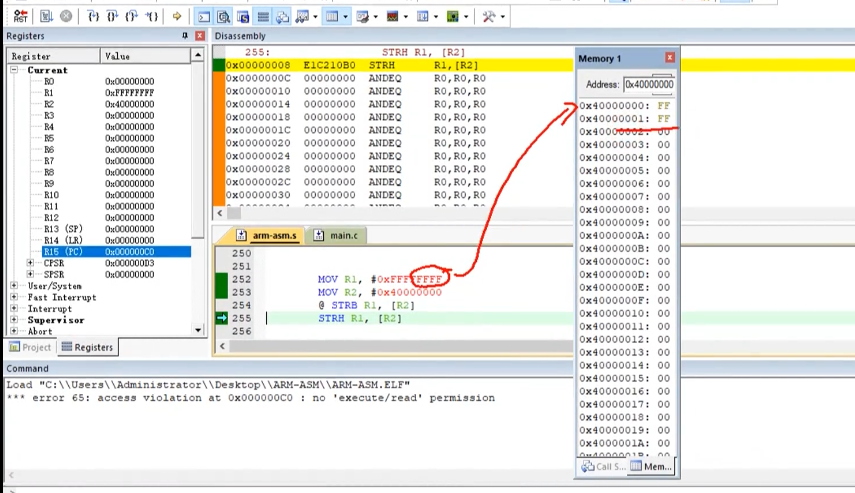The height and width of the screenshot is (493, 855).
Task: Click the Value column header
Action: [x=146, y=56]
